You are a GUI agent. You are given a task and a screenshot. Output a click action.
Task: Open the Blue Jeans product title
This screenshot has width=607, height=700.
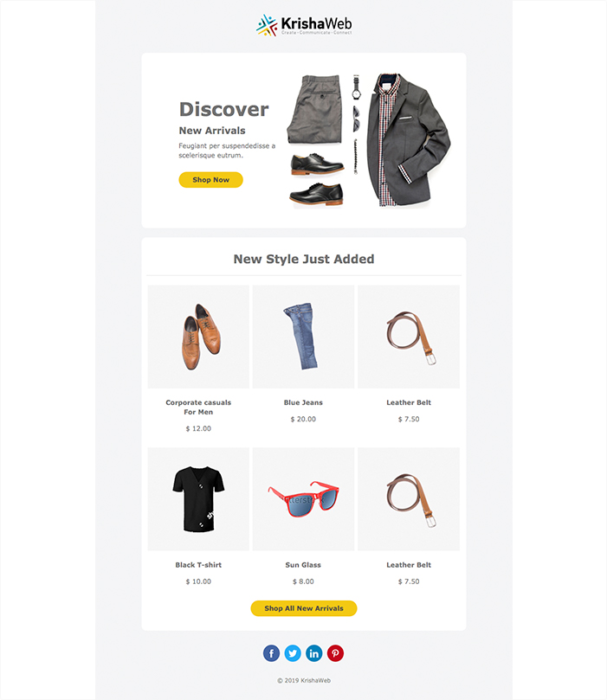[303, 402]
